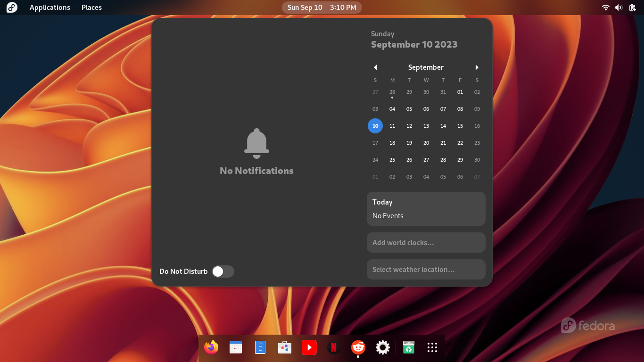Click Select weather location button
Viewport: 644px width, 362px height.
click(426, 269)
